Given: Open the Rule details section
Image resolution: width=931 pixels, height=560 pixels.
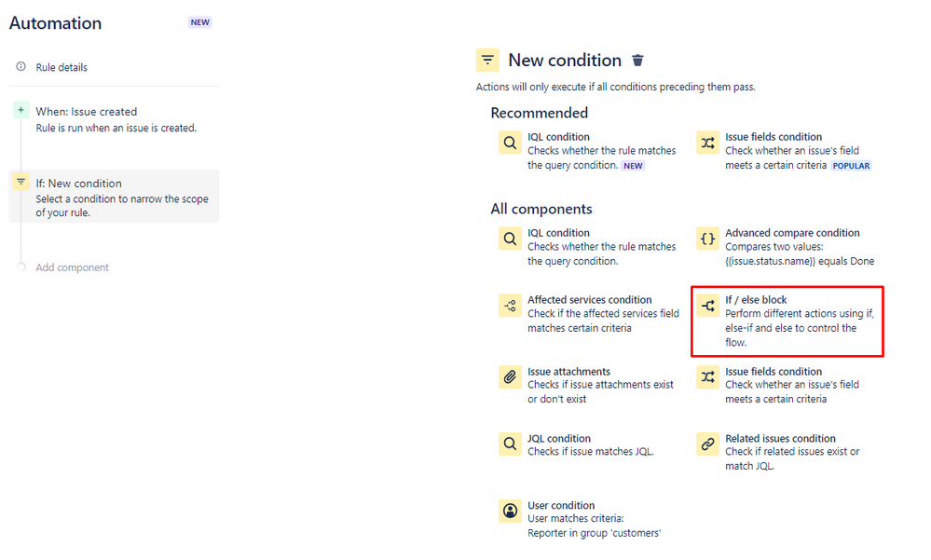Looking at the screenshot, I should (61, 67).
